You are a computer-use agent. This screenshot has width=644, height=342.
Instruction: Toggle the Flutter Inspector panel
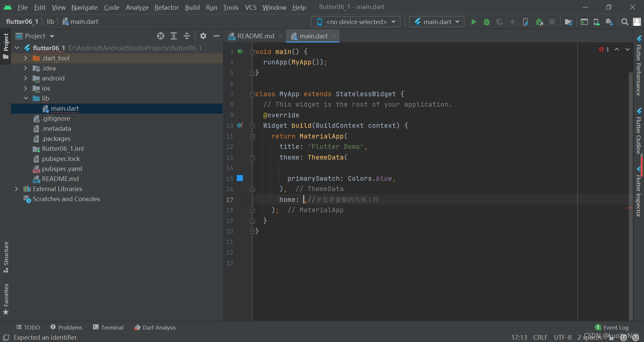(639, 192)
